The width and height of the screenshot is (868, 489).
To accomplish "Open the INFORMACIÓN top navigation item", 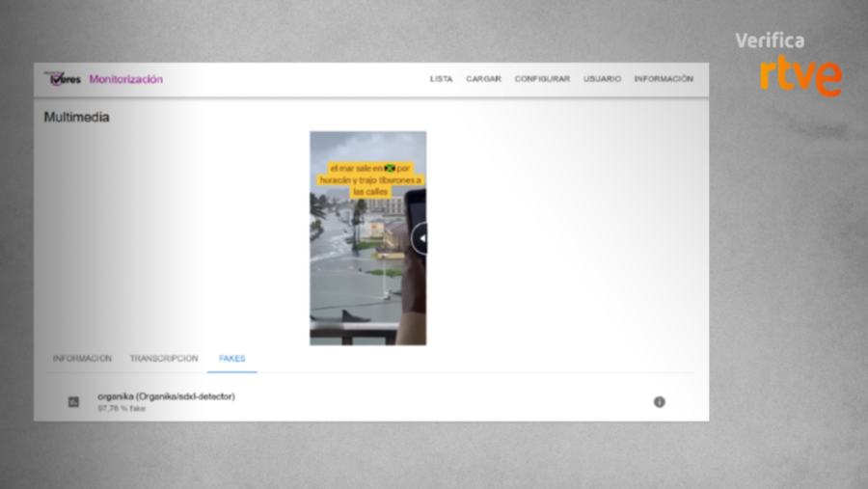I will pyautogui.click(x=664, y=79).
